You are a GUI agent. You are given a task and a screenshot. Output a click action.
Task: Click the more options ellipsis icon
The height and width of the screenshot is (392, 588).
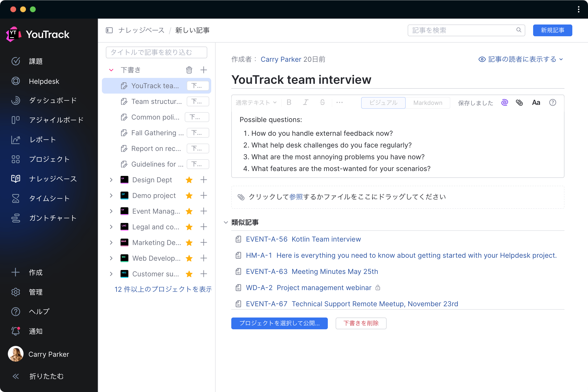point(340,102)
